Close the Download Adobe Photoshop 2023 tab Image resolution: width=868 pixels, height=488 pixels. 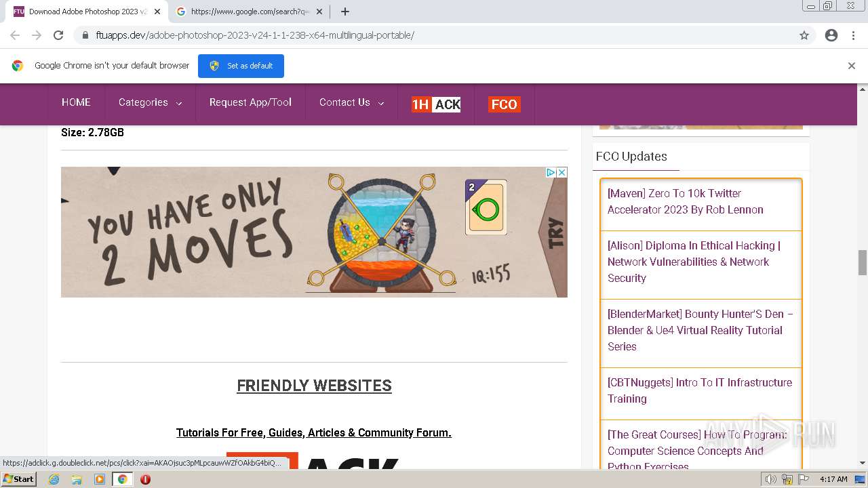coord(157,12)
